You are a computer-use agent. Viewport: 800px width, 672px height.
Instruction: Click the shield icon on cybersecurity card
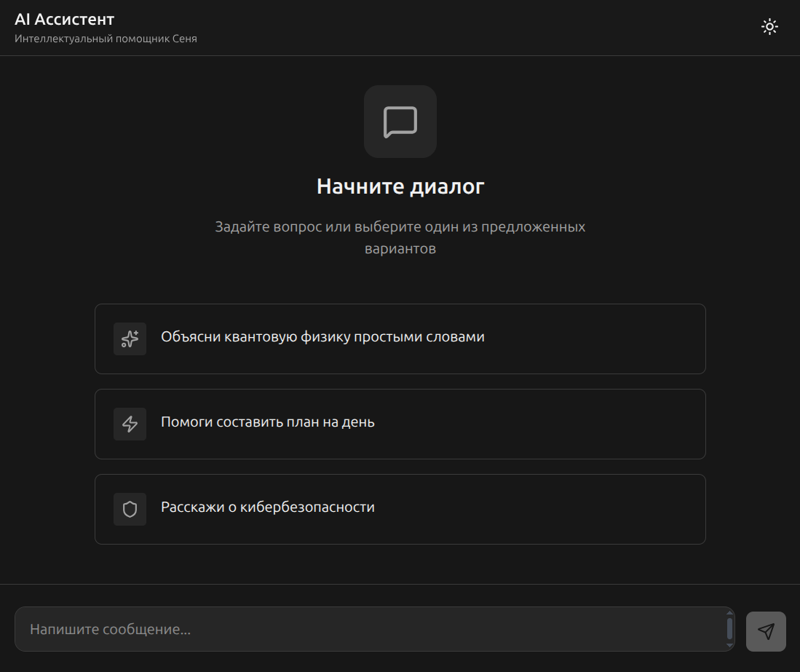pyautogui.click(x=130, y=509)
